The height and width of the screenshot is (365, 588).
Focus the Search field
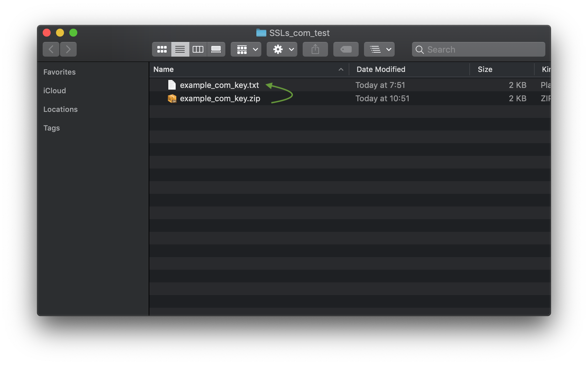click(479, 49)
